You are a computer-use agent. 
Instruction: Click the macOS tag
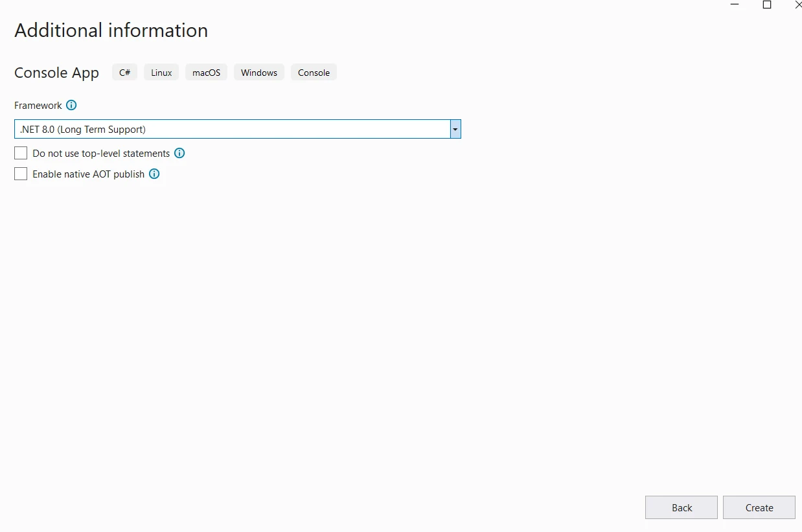(x=206, y=73)
